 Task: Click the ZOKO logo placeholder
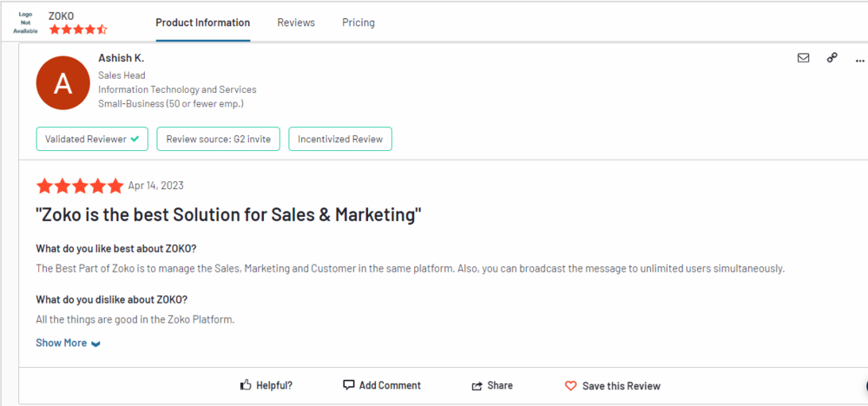tap(25, 23)
